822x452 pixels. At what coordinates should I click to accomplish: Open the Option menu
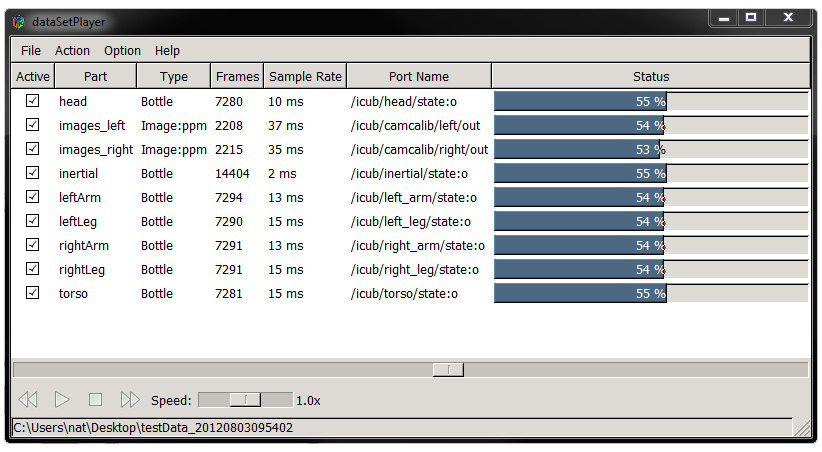click(x=122, y=50)
